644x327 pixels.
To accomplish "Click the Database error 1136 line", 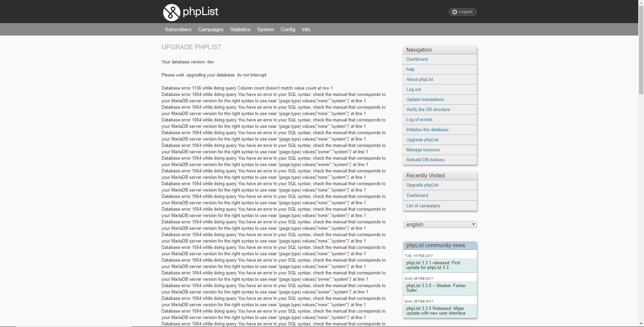I will [x=247, y=88].
